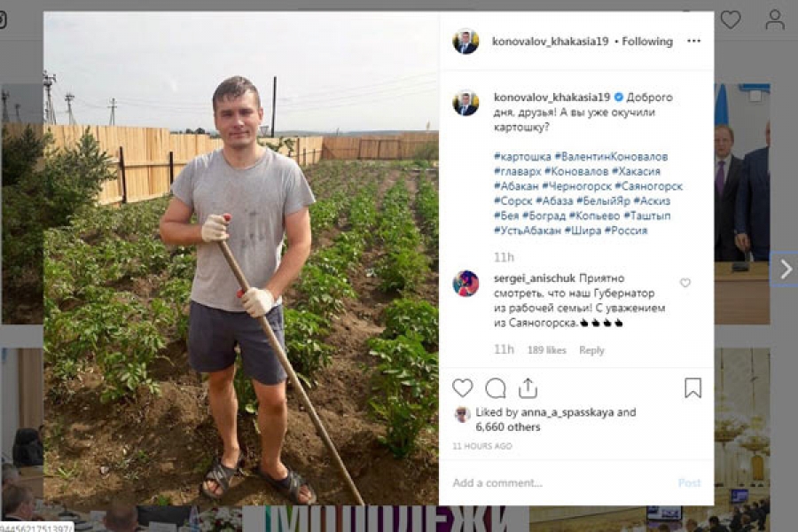Open sergei_anischuk's profile avatar
798x532 pixels.
pos(465,283)
